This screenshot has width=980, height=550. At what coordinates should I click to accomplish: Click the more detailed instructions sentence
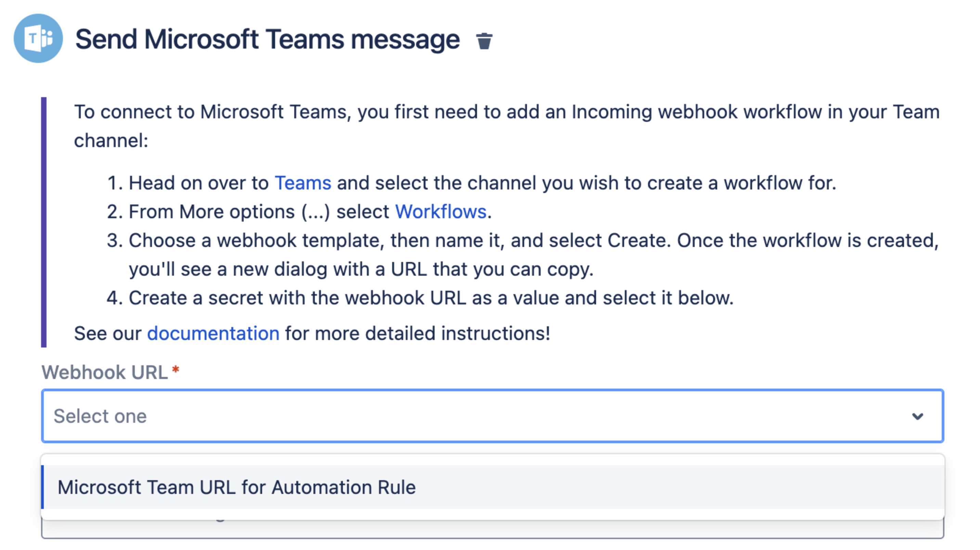coord(417,333)
